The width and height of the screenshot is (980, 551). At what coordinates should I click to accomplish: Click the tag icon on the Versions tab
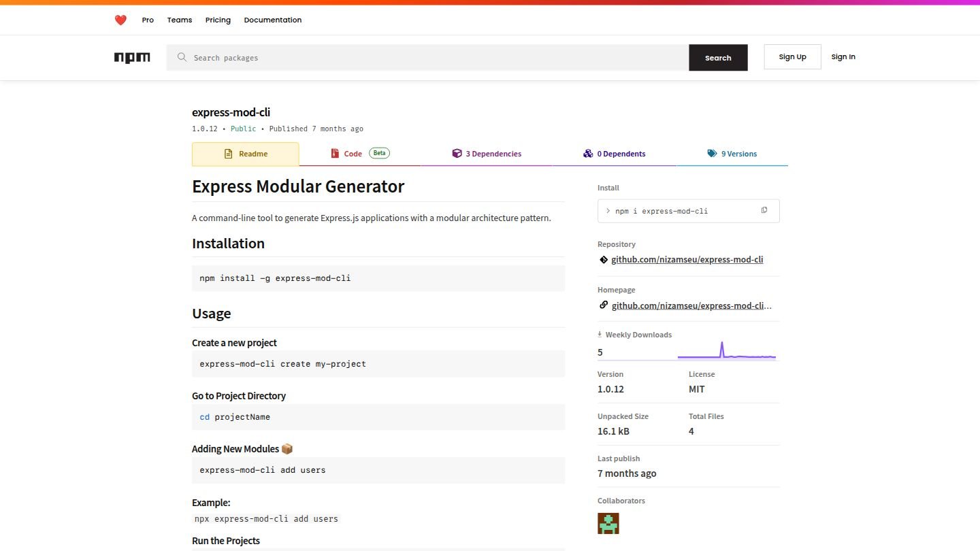pyautogui.click(x=713, y=153)
